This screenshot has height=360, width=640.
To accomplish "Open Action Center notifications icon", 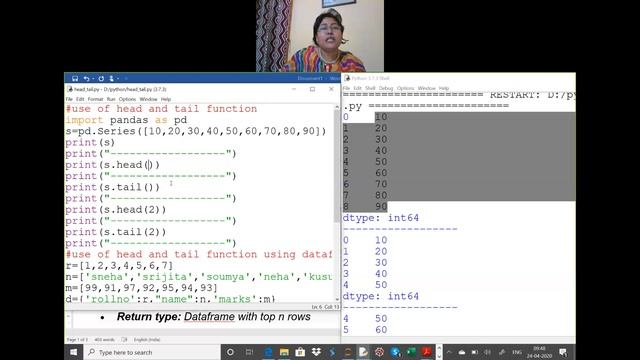I will tap(563, 352).
